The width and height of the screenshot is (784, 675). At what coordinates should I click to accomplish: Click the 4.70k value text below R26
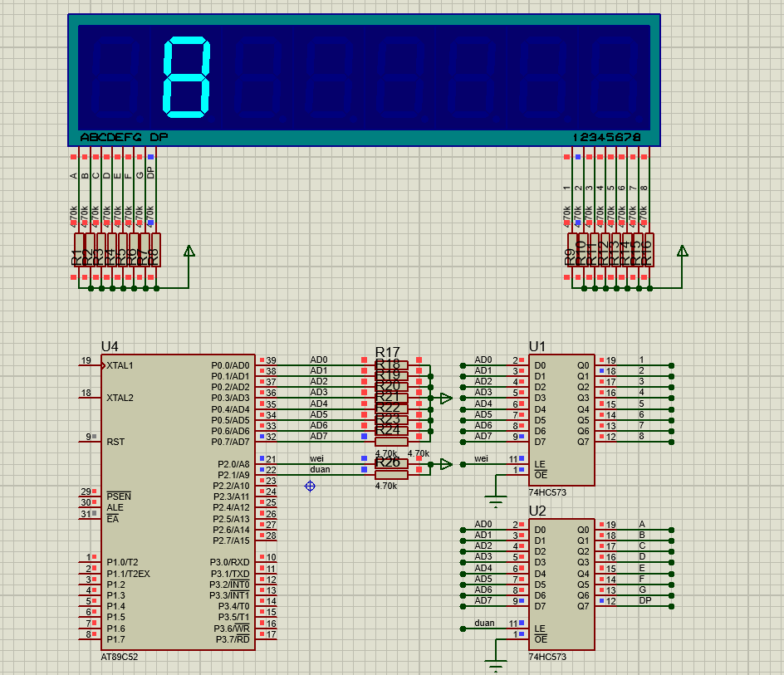tap(386, 486)
